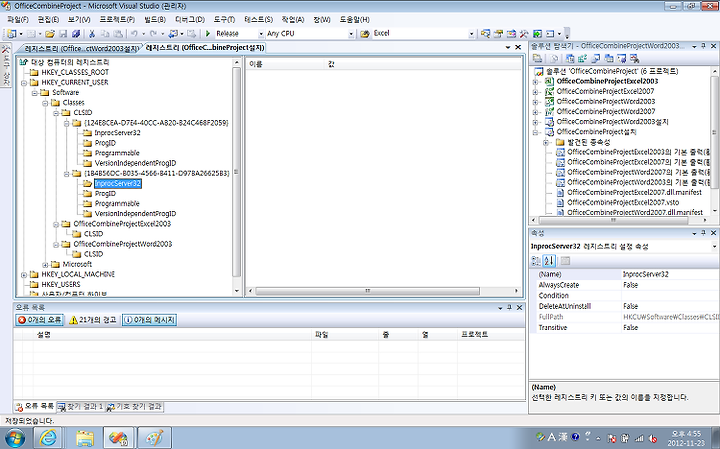Viewport: 720px width, 449px height.
Task: Expand the HKEY_LOCAL_MACHINE node
Action: [x=24, y=275]
